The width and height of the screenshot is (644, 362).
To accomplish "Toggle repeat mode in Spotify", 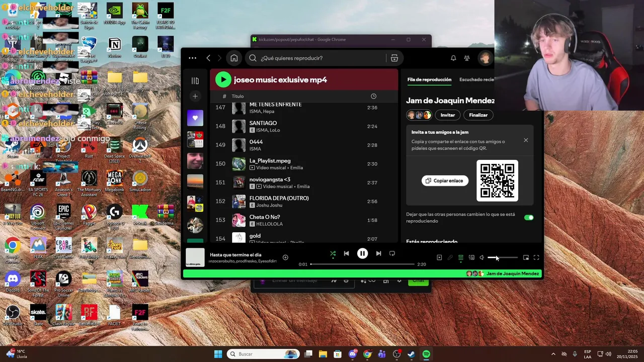I will pos(392,253).
